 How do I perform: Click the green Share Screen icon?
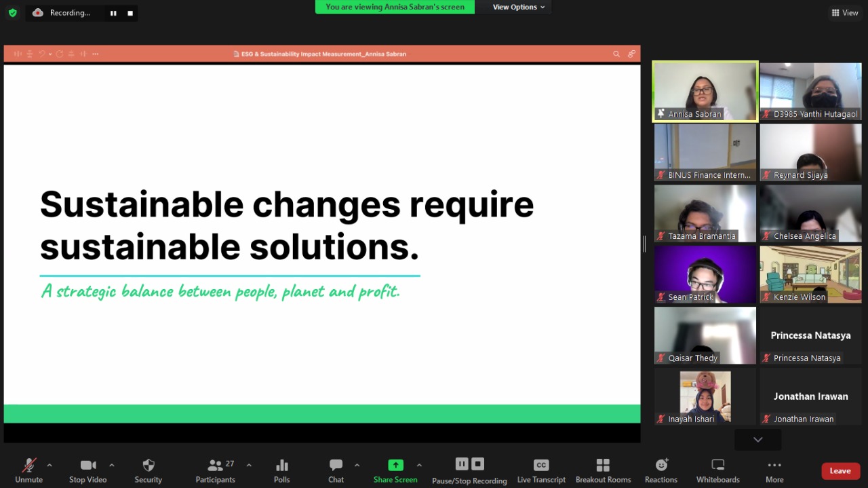(395, 465)
